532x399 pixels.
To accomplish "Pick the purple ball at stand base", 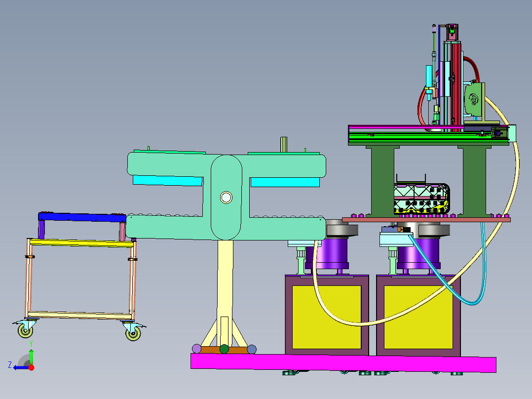I will [x=196, y=349].
